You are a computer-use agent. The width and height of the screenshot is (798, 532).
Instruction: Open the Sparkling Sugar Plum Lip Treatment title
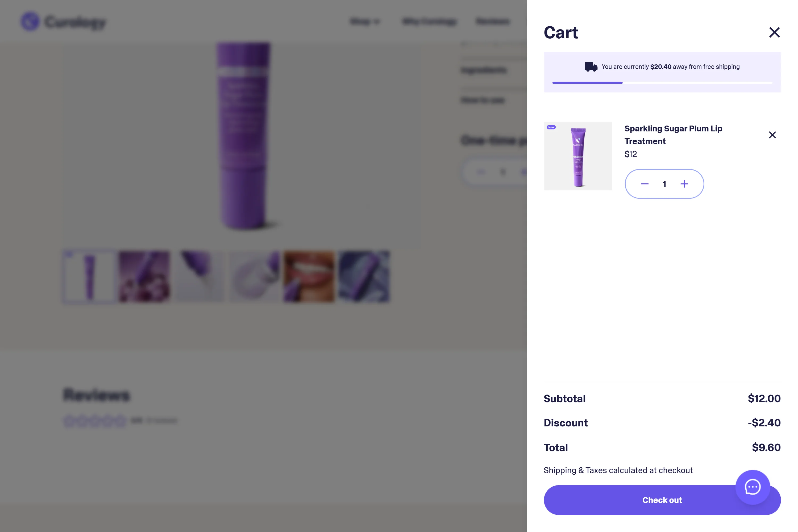673,135
